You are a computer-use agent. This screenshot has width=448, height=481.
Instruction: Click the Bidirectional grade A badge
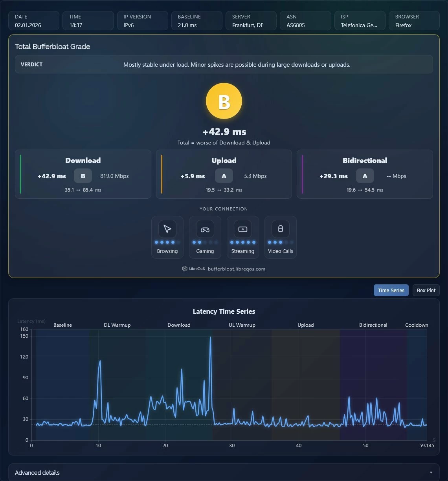(x=365, y=176)
